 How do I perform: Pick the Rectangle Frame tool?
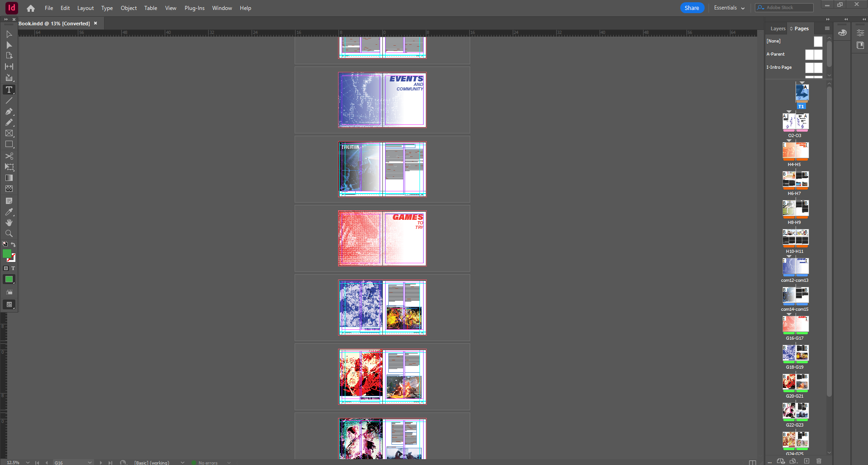[9, 133]
